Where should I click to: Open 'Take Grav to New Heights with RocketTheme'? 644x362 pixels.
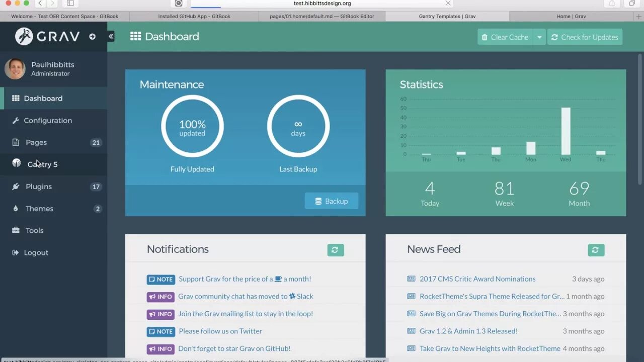pos(490,348)
